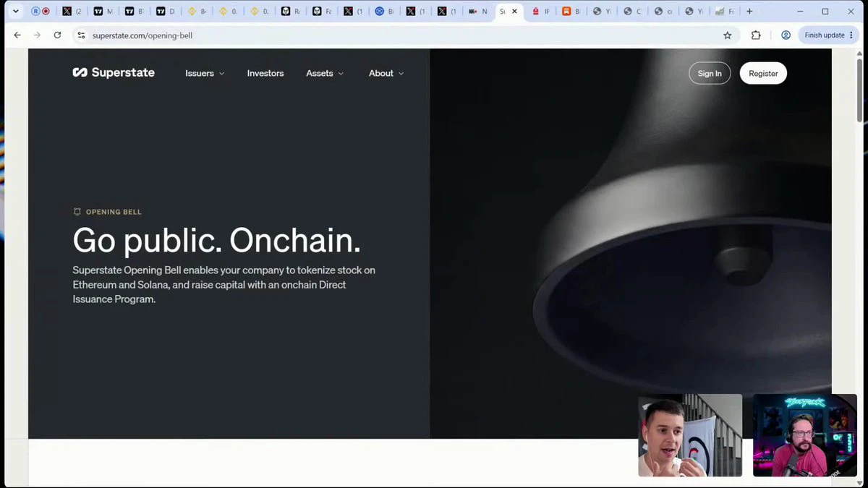
Task: Open the tab search dropdown arrow
Action: coord(16,12)
